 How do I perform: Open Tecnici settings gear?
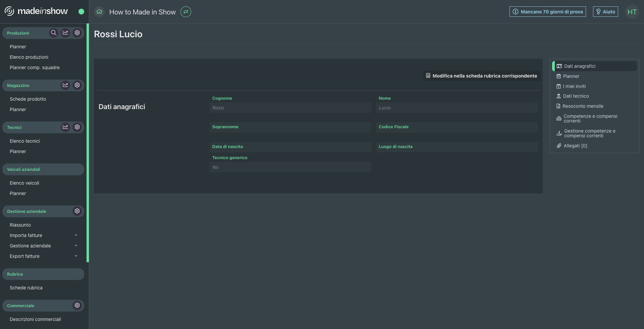click(x=77, y=127)
